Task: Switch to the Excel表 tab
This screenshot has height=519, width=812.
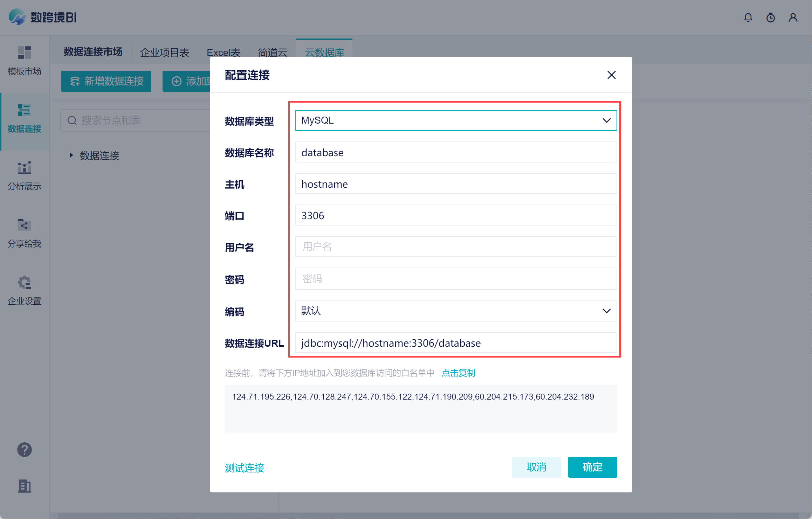Action: [223, 53]
